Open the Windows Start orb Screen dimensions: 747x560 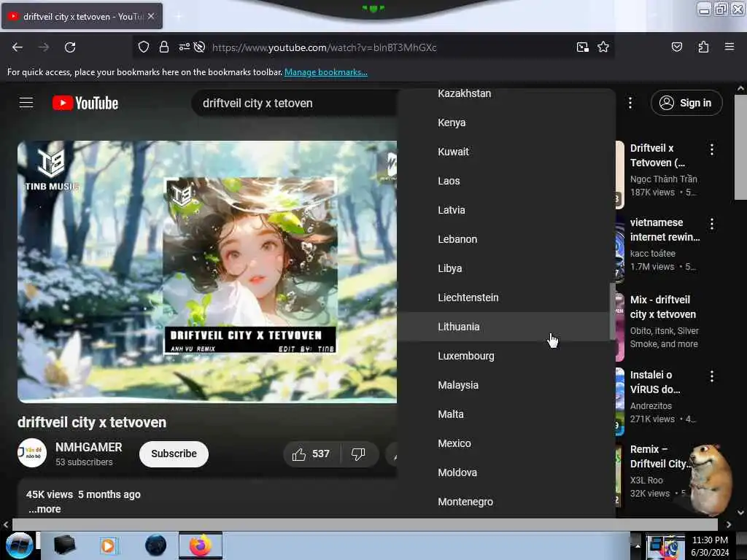coord(19,545)
